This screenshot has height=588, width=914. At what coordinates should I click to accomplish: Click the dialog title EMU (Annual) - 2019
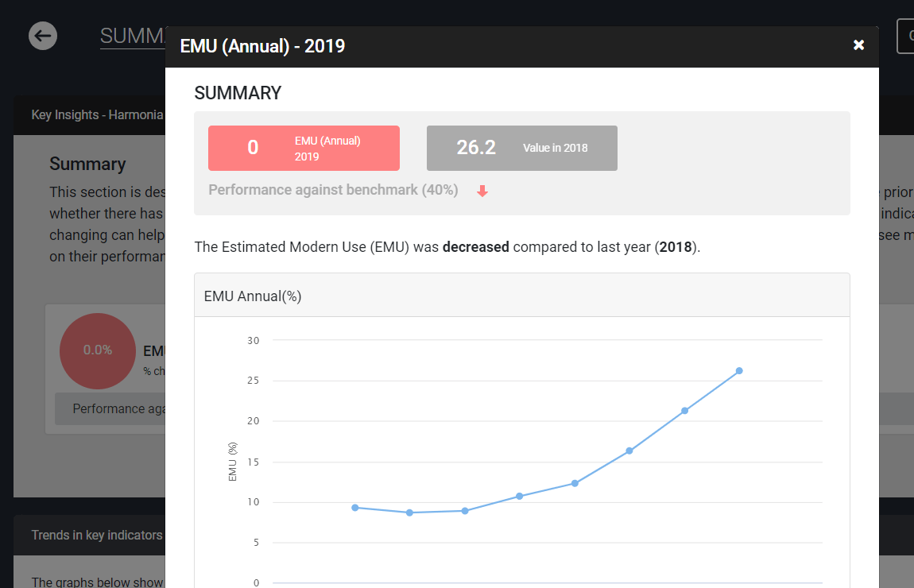point(262,46)
